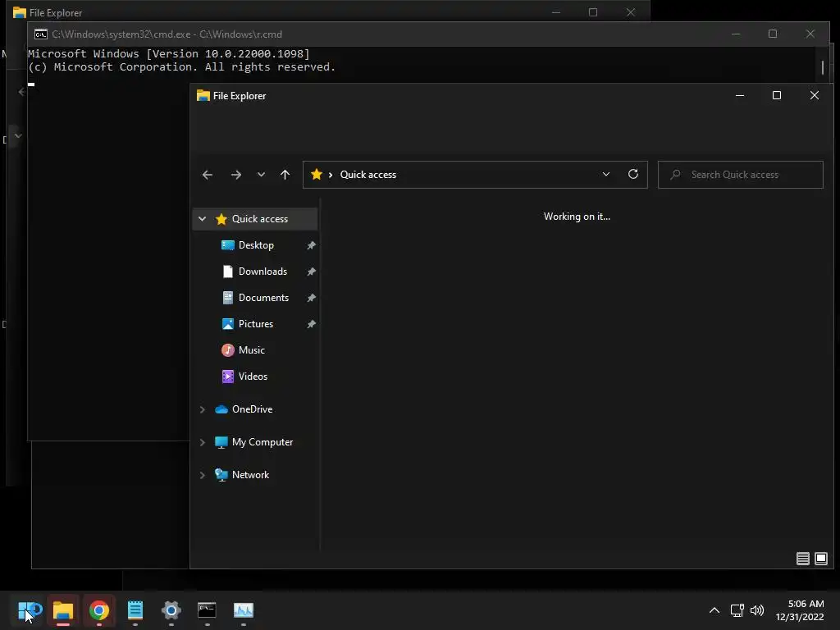840x630 pixels.
Task: Open File Explorer from the taskbar
Action: (63, 610)
